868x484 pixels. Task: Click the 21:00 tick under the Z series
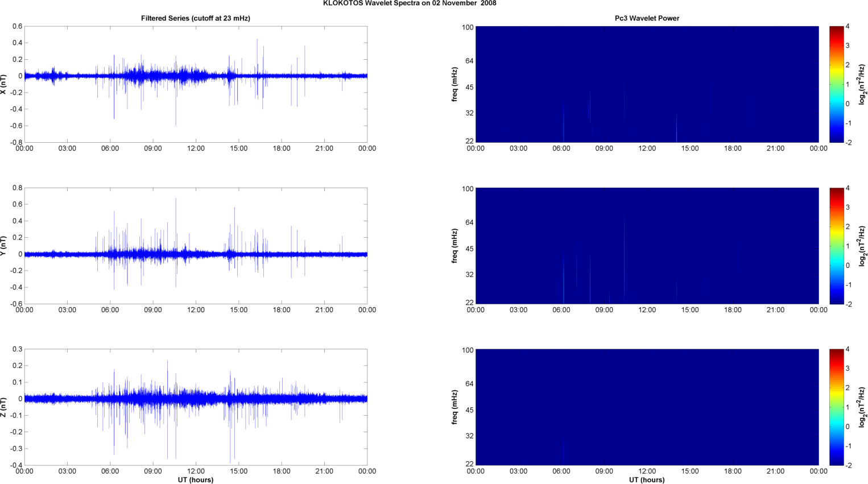[324, 471]
